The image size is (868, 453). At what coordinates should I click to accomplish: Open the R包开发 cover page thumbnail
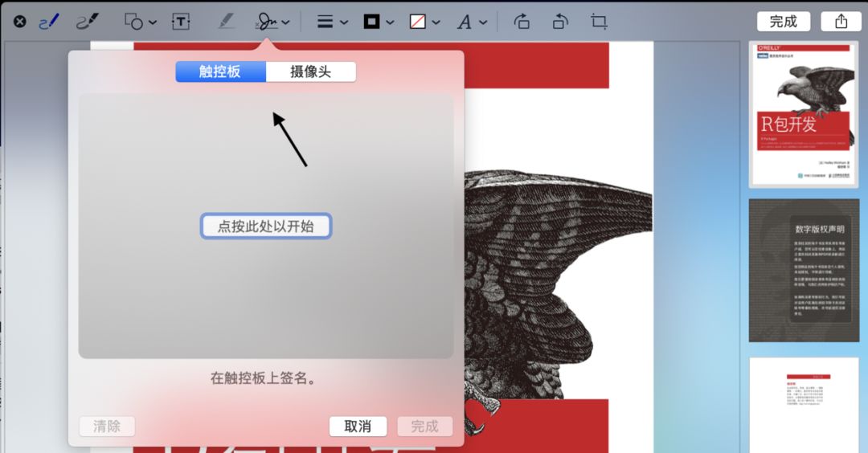click(x=804, y=115)
